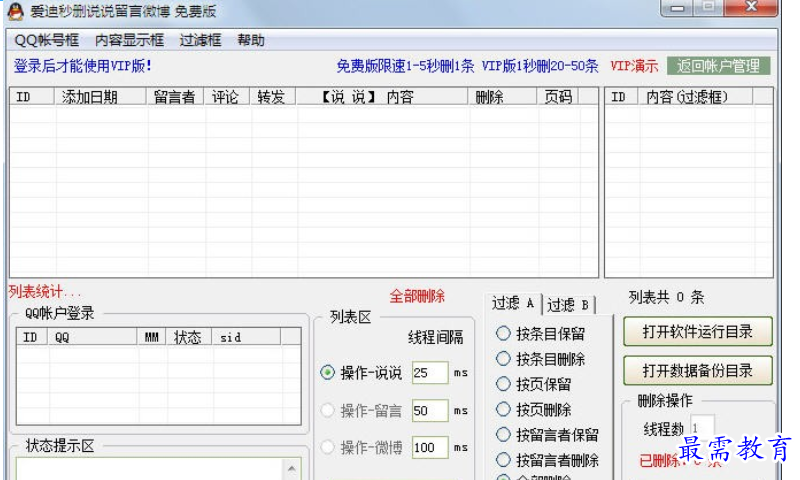The height and width of the screenshot is (480, 800).
Task: Select 操作-说说 radio button
Action: 328,372
